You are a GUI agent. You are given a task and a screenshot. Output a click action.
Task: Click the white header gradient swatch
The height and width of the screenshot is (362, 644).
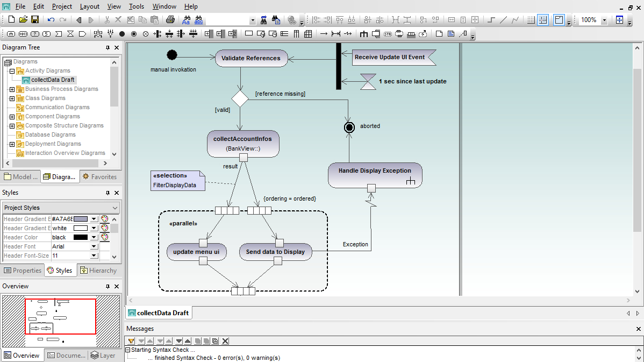[81, 228]
